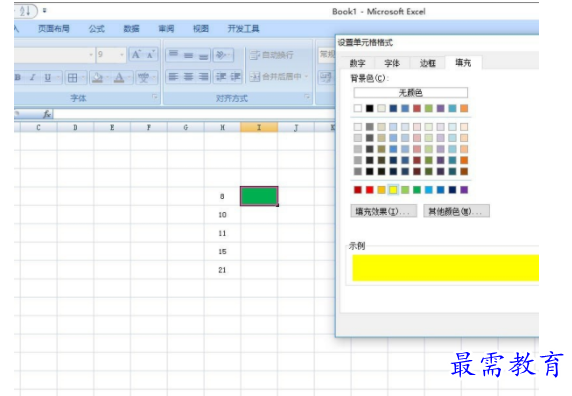
Task: Click the Increase Indent icon
Action: [235, 77]
